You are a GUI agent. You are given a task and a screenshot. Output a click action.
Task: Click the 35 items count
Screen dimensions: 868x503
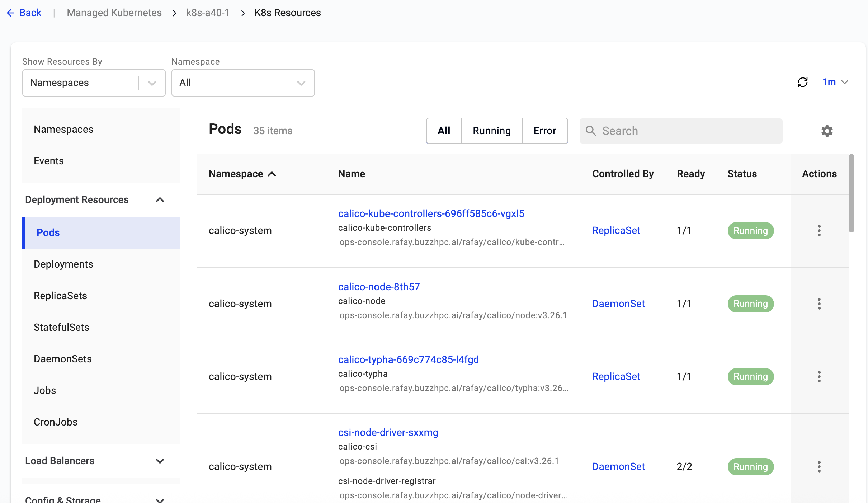coord(273,131)
